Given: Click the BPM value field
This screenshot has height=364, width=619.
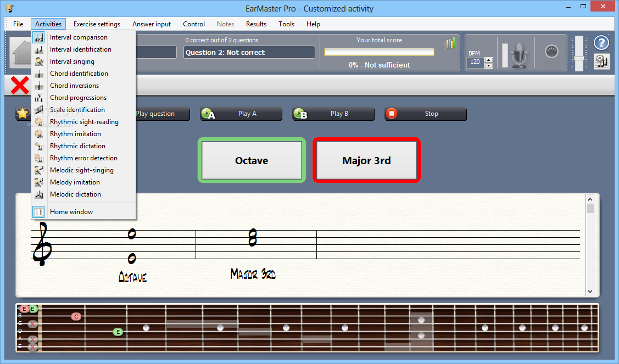Looking at the screenshot, I should click(475, 62).
